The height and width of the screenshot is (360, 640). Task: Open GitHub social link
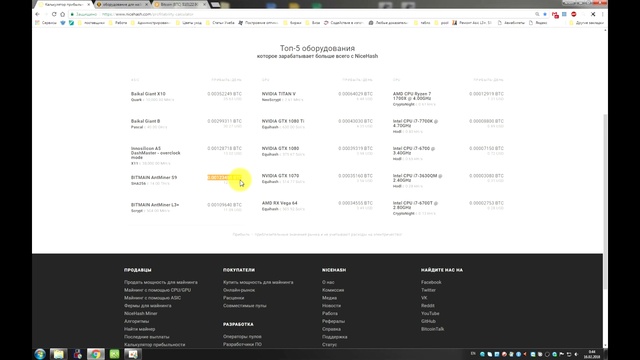point(428,321)
